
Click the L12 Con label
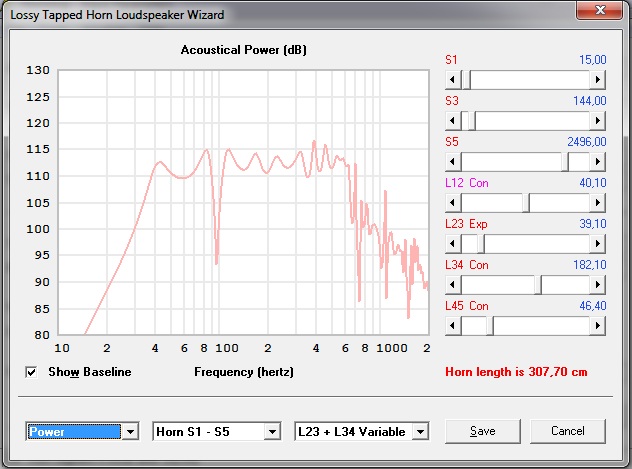coord(467,183)
